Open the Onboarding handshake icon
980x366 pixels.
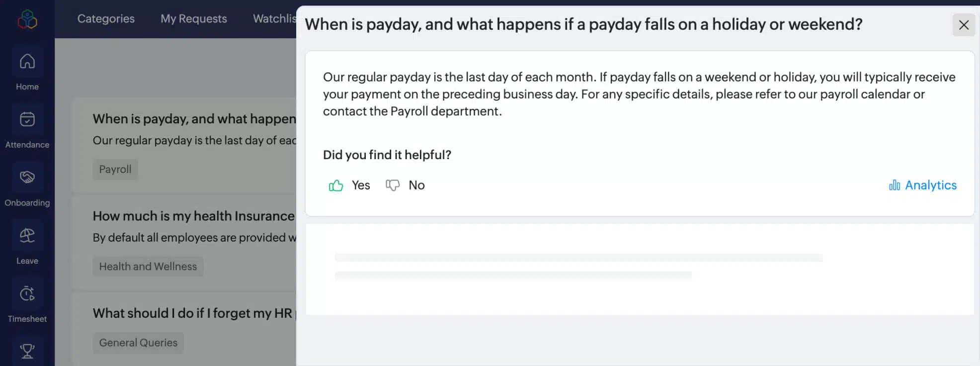pos(27,177)
